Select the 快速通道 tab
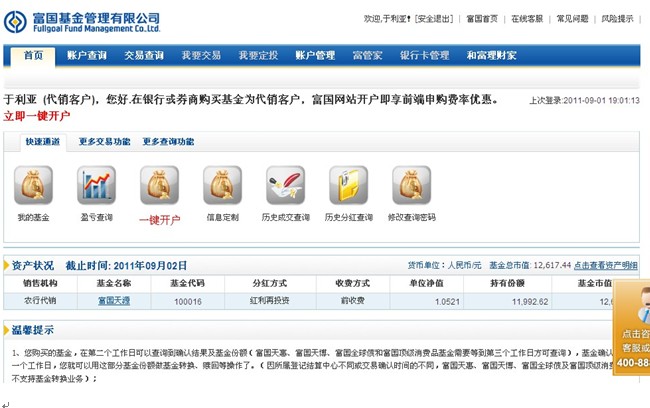Screen dimensions: 650x408 tap(43, 142)
